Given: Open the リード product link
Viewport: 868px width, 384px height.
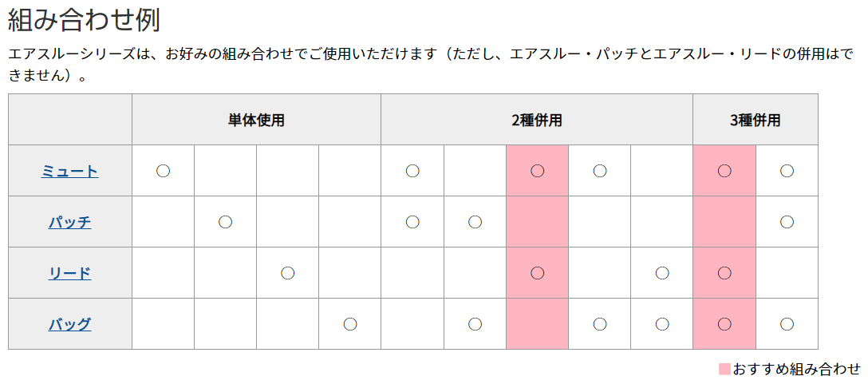Looking at the screenshot, I should click(x=69, y=273).
